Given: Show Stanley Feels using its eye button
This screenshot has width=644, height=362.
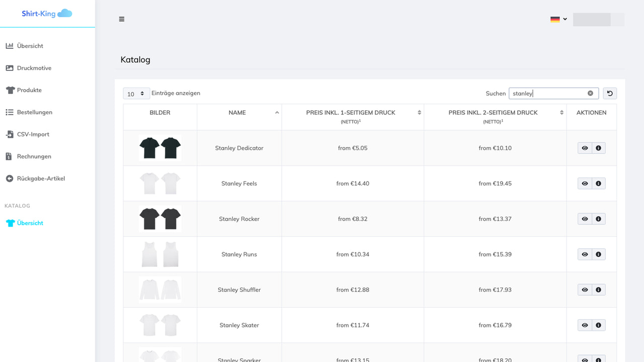Looking at the screenshot, I should pos(585,183).
